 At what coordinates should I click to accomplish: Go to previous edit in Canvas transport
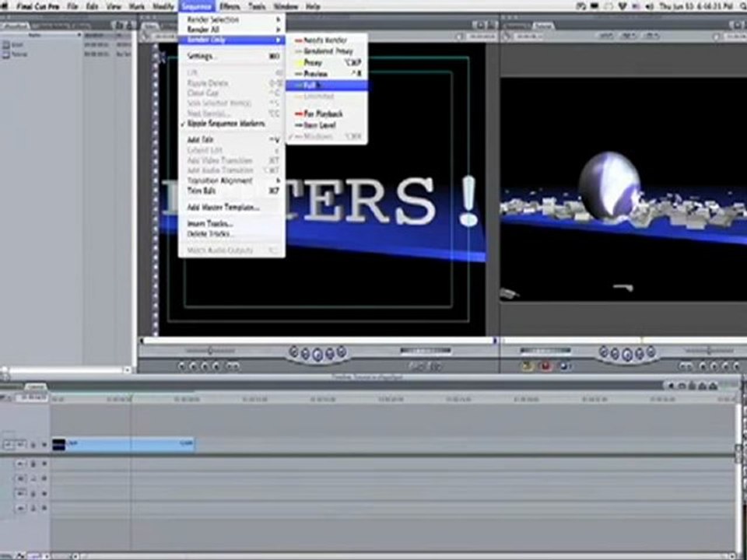[604, 352]
